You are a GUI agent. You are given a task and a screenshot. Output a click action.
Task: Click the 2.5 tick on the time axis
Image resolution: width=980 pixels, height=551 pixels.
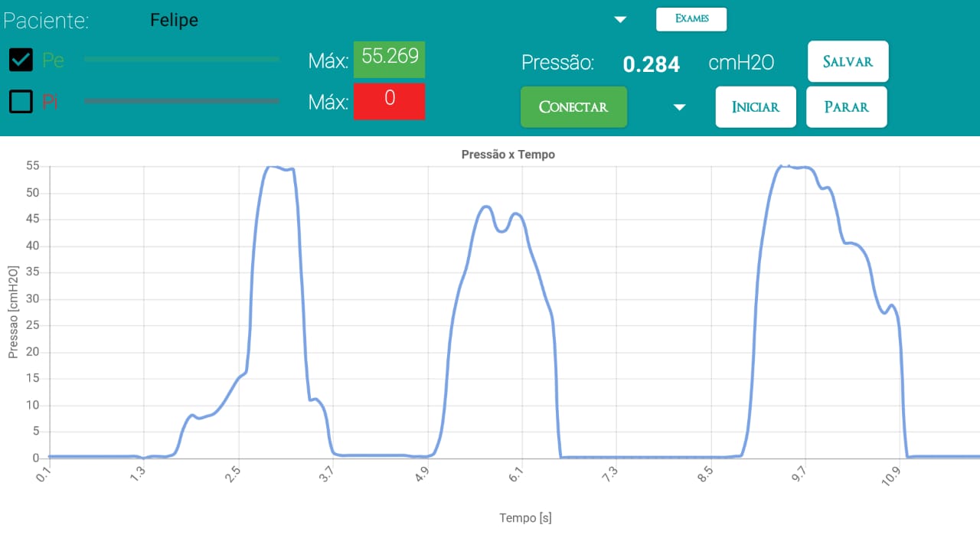pyautogui.click(x=230, y=475)
